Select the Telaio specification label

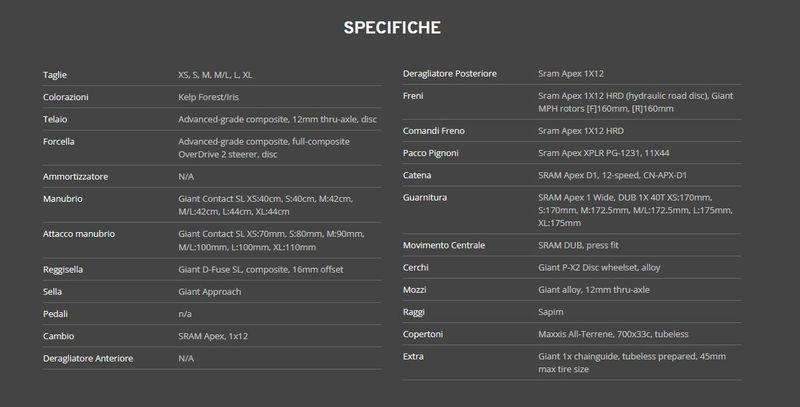click(x=55, y=119)
